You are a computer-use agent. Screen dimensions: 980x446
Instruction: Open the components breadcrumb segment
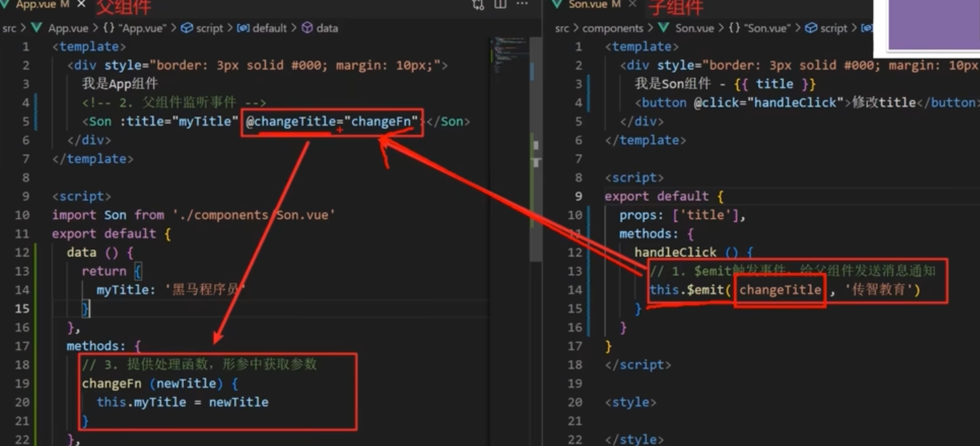(x=613, y=28)
